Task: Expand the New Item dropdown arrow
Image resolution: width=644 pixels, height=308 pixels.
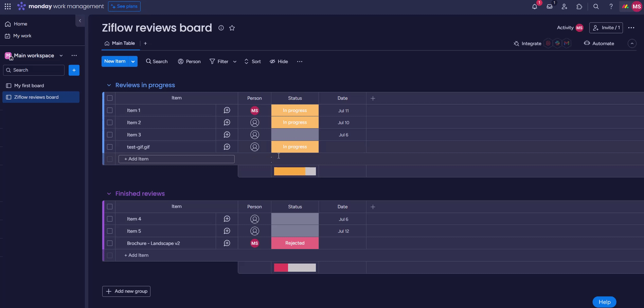Action: point(133,61)
